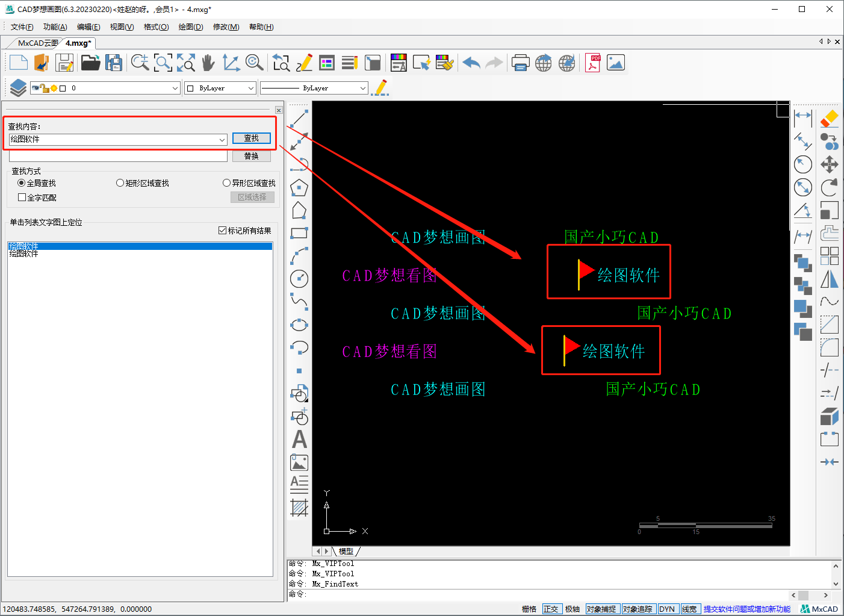
Task: Select the Pan hand tool
Action: pyautogui.click(x=208, y=63)
